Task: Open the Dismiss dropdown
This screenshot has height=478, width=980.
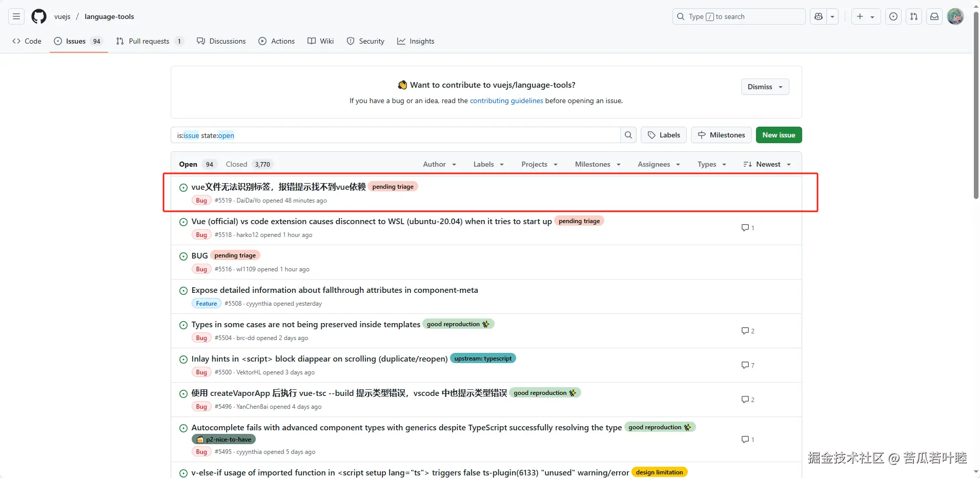Action: click(765, 87)
